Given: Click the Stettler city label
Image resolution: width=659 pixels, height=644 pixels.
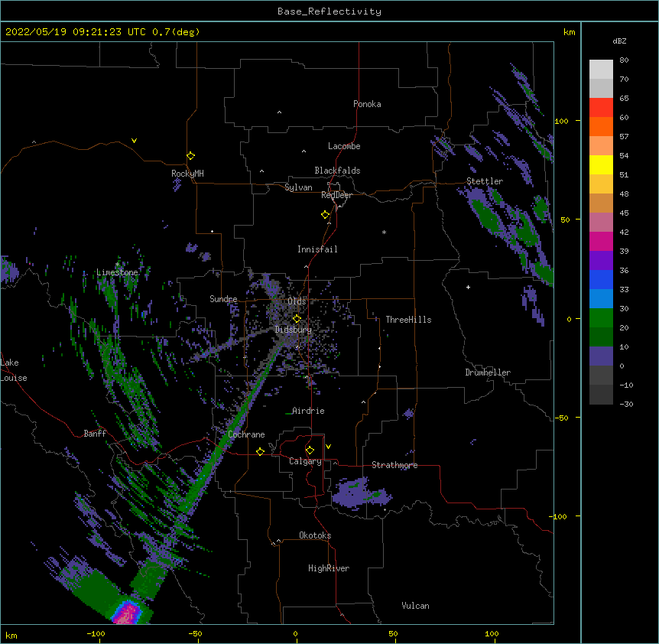Looking at the screenshot, I should click(x=485, y=181).
